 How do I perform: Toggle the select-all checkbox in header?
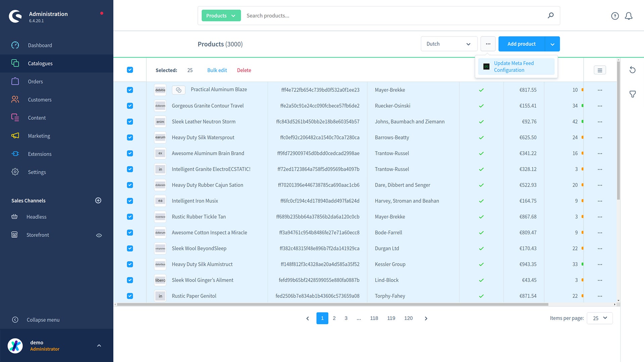click(130, 70)
